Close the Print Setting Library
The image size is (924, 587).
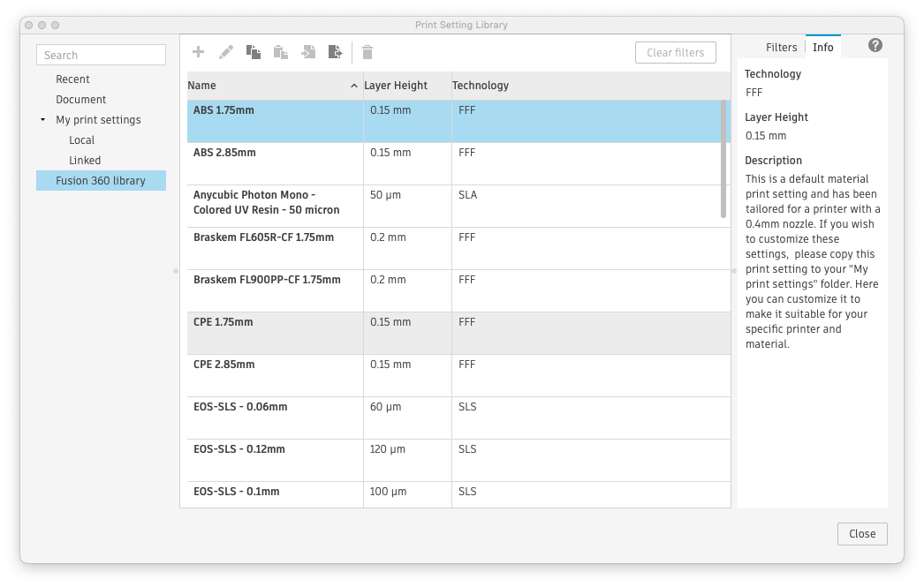click(x=861, y=533)
